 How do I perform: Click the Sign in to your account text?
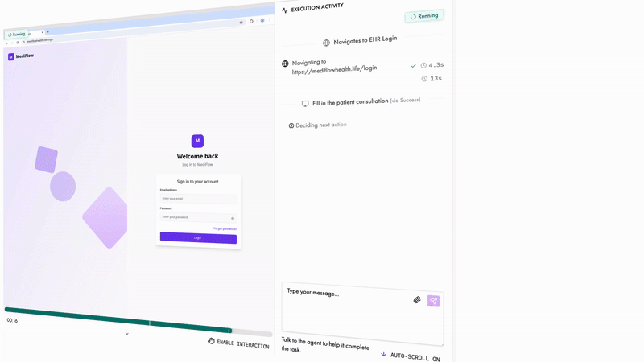pos(197,182)
